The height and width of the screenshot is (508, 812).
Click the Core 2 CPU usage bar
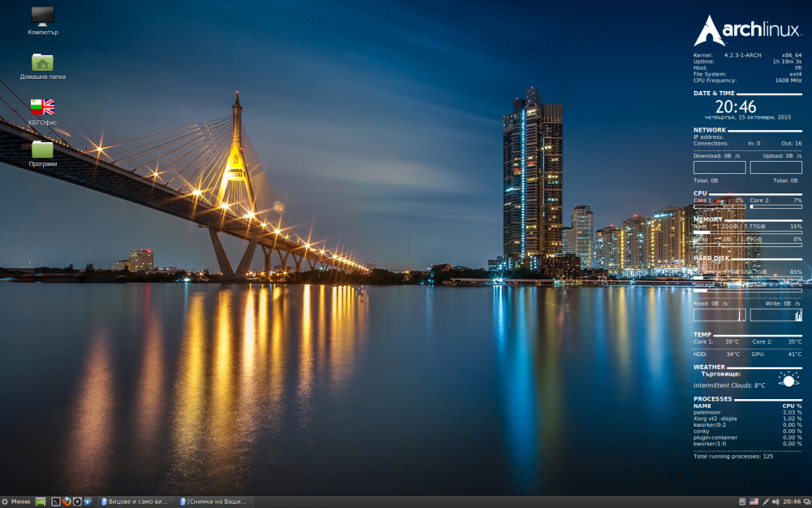coord(775,206)
